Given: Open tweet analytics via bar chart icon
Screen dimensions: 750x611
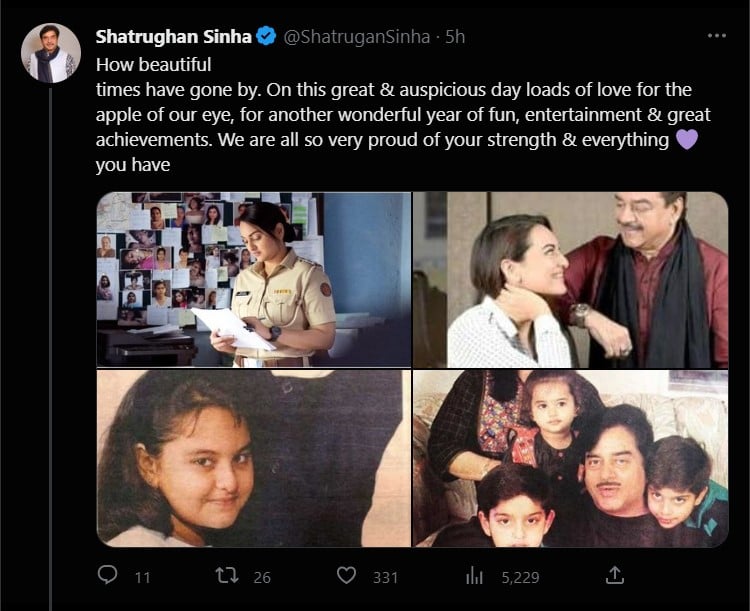Looking at the screenshot, I should (x=474, y=575).
